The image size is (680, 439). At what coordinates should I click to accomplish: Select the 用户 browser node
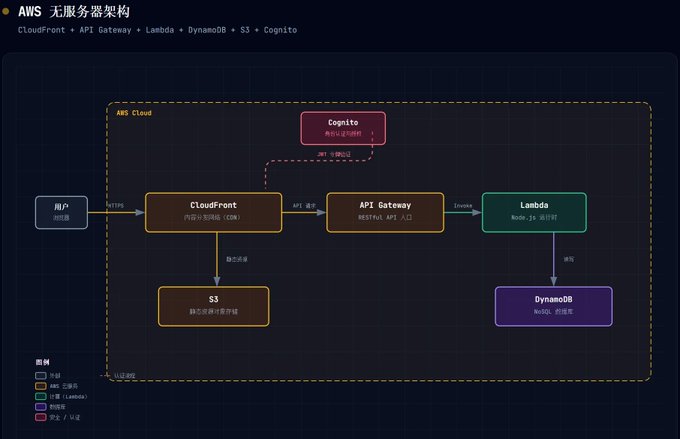61,212
